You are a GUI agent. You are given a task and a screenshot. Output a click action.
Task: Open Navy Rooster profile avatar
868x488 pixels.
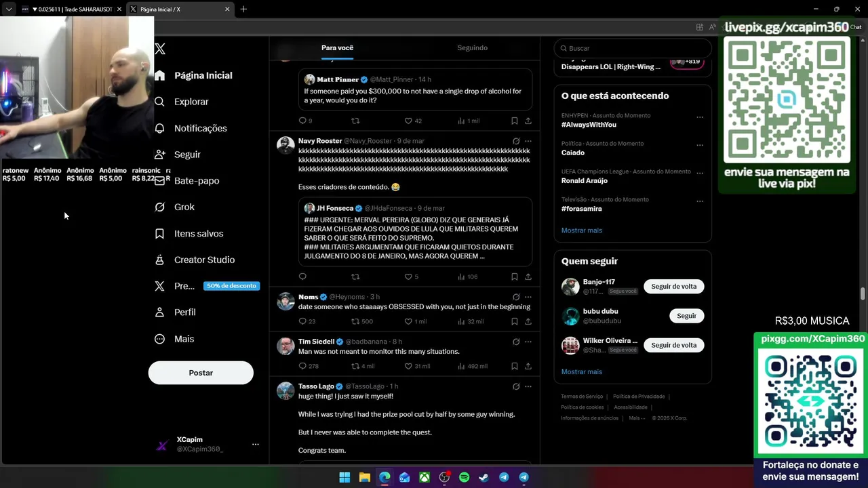tap(285, 145)
